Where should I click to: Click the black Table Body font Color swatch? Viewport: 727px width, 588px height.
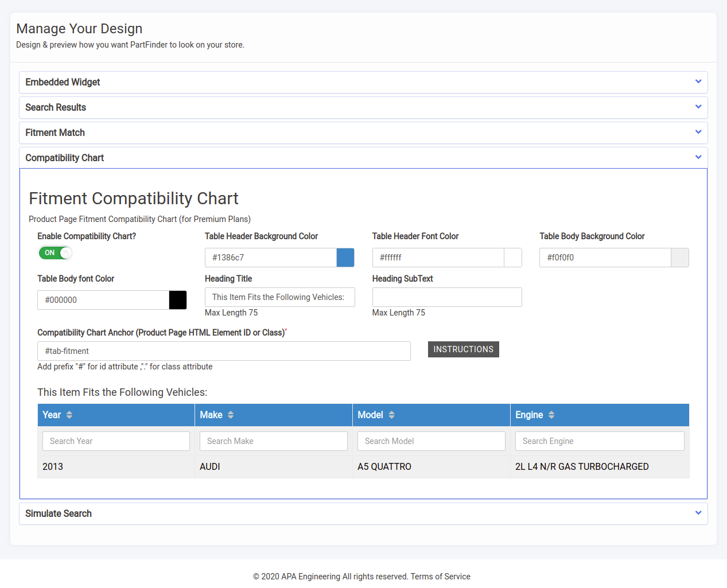(178, 300)
